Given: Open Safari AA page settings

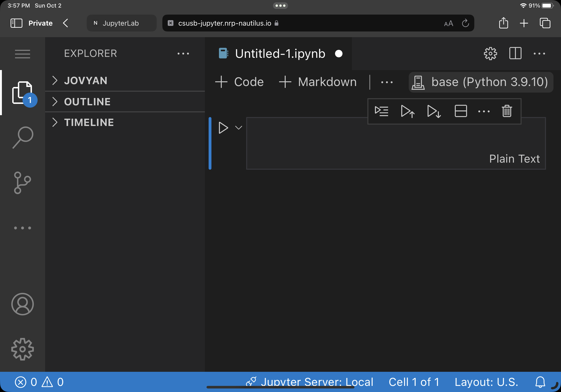Looking at the screenshot, I should click(449, 24).
